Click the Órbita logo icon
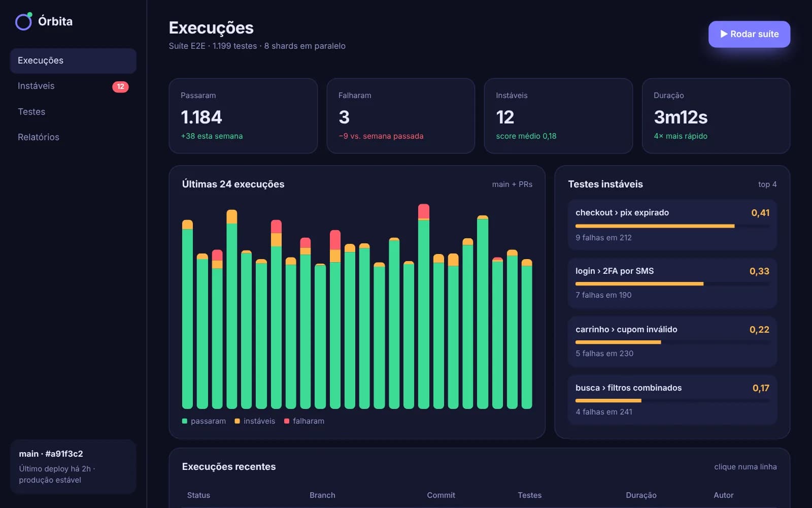812x508 pixels. pos(24,21)
